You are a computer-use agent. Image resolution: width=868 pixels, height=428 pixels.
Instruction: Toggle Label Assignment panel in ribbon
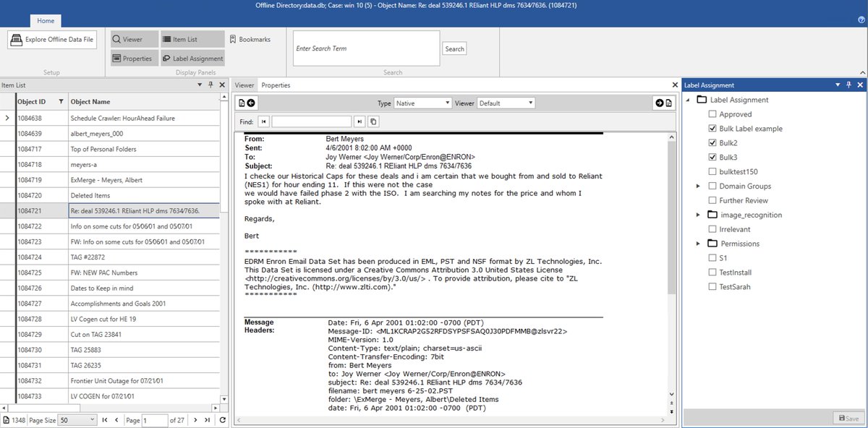click(x=191, y=59)
